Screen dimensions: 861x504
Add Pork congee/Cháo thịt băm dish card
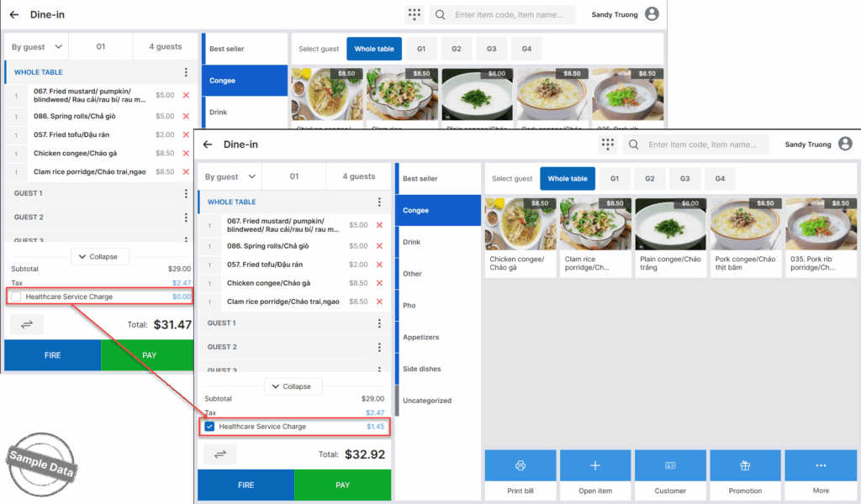coord(746,238)
